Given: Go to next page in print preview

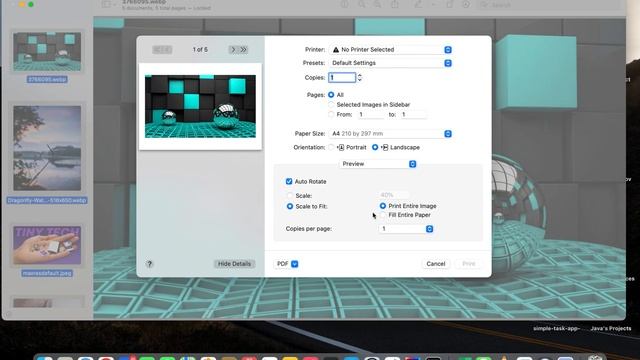Looking at the screenshot, I should pos(233,49).
